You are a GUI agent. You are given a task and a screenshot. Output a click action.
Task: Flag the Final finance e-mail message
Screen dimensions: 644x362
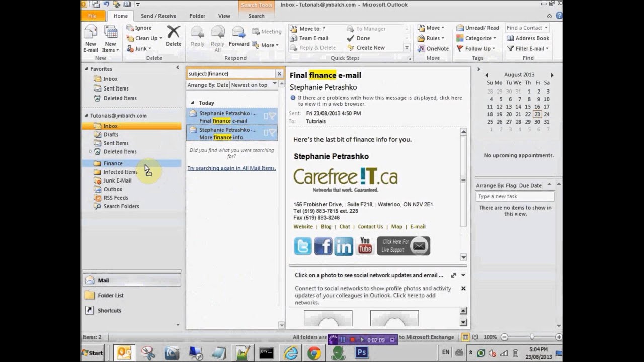[272, 116]
